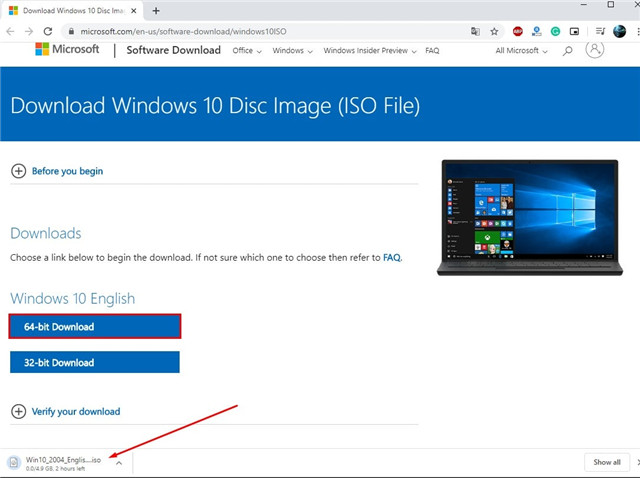Open the Grammarly extension icon
This screenshot has width=640, height=478.
click(555, 31)
